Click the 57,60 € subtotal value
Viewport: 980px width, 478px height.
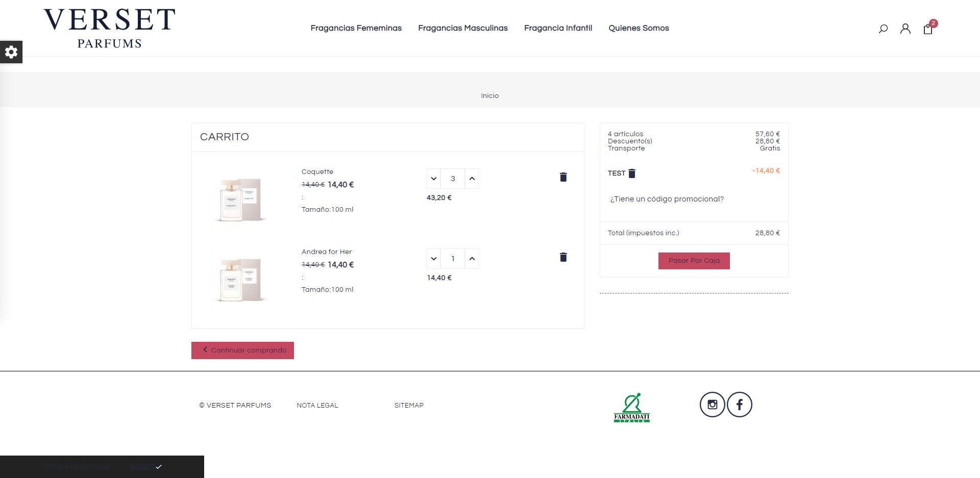pos(768,134)
